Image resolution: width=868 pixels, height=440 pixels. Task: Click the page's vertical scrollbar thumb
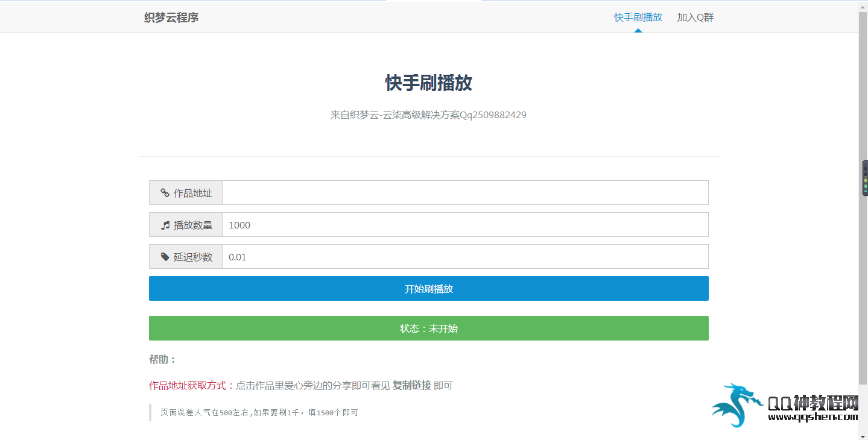(863, 197)
